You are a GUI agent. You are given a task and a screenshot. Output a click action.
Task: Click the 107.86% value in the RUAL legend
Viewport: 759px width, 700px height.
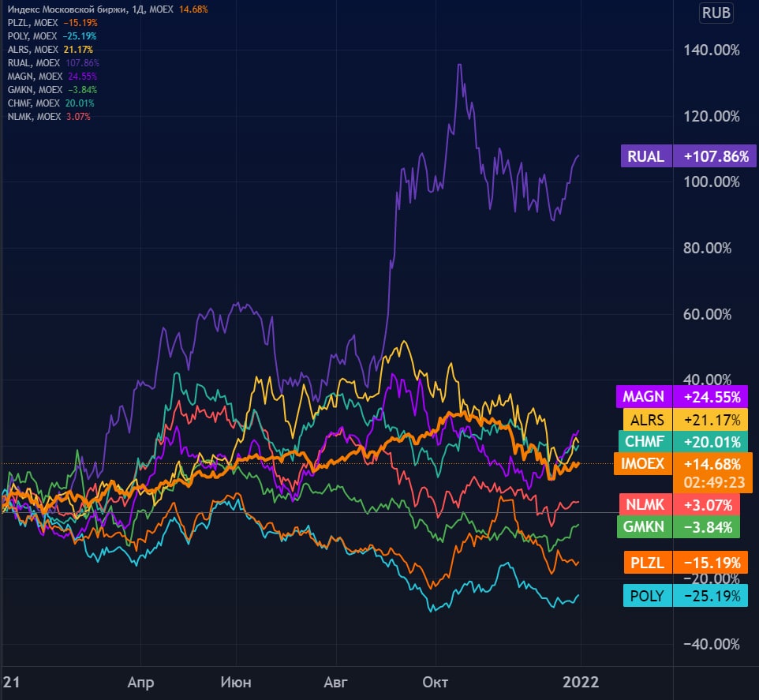[83, 63]
